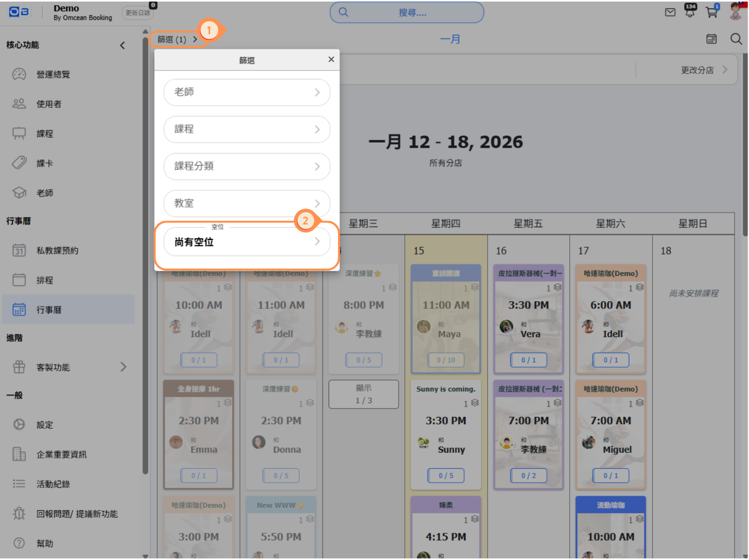Expand the 課程分類 filter option

click(247, 166)
